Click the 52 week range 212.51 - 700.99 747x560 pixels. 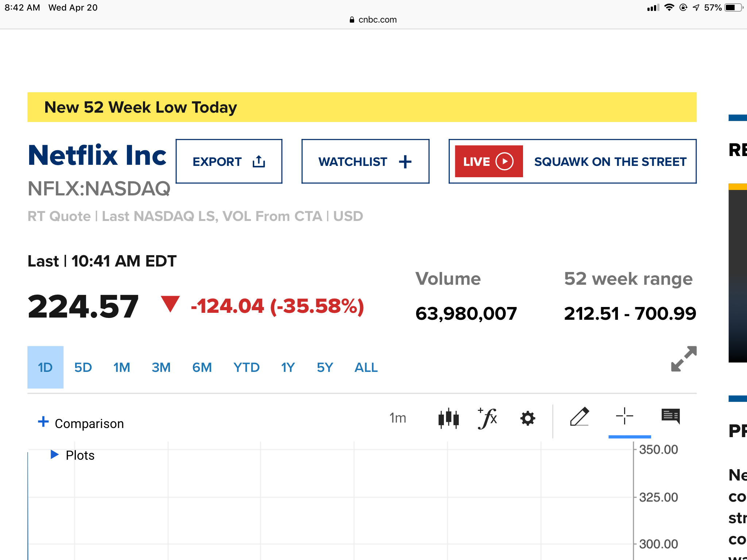[x=630, y=314]
